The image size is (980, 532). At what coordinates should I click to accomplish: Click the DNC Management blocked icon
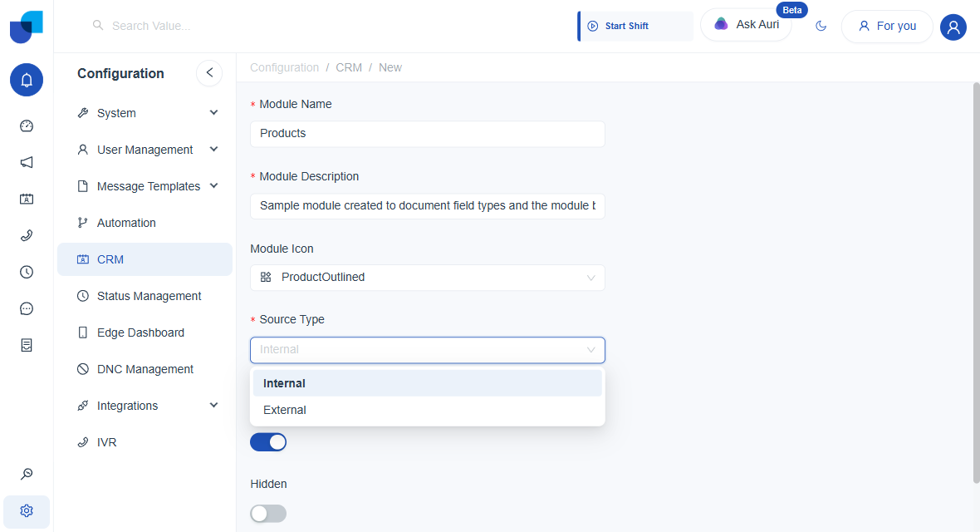pyautogui.click(x=82, y=369)
